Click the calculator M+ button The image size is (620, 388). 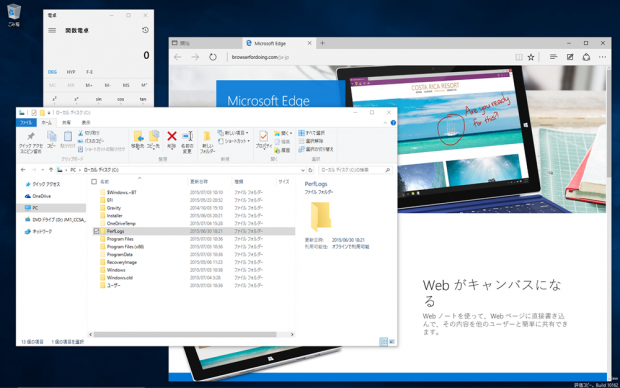[x=89, y=85]
